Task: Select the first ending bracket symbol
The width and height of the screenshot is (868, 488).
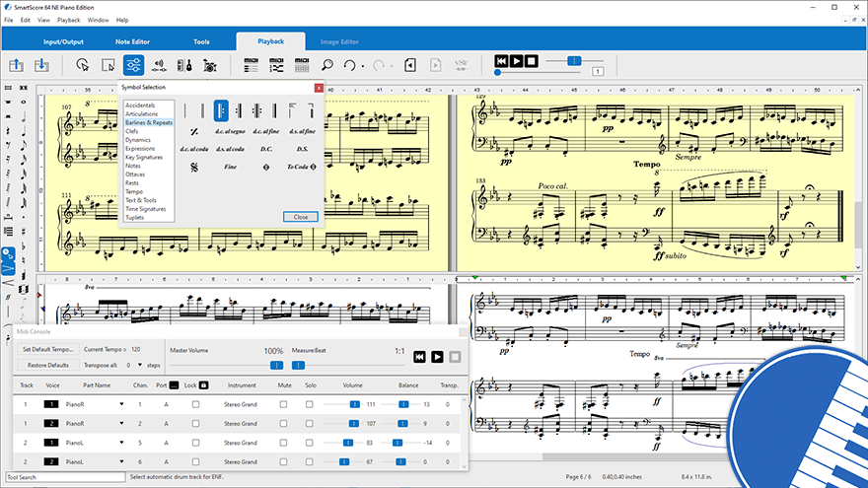Action: coord(292,110)
